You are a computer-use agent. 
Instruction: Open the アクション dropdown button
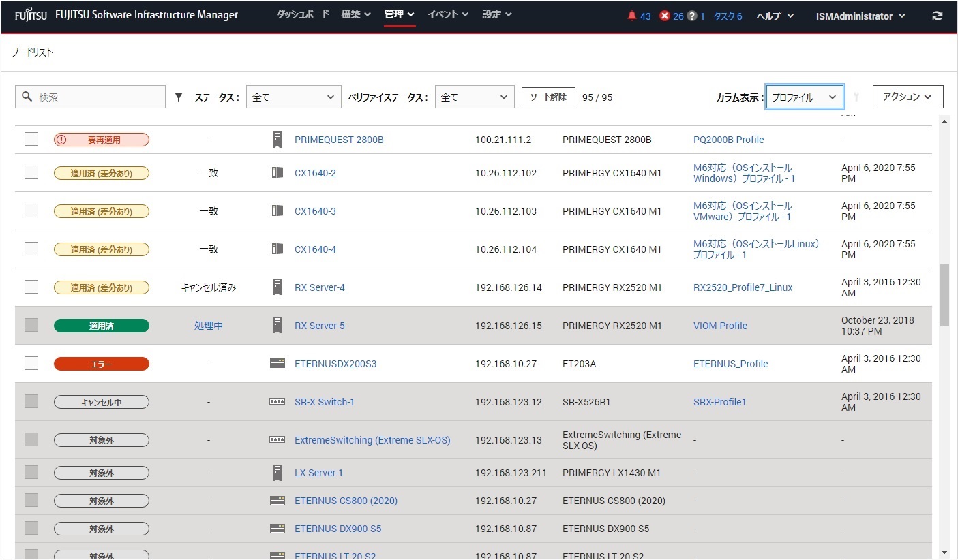[x=908, y=97]
